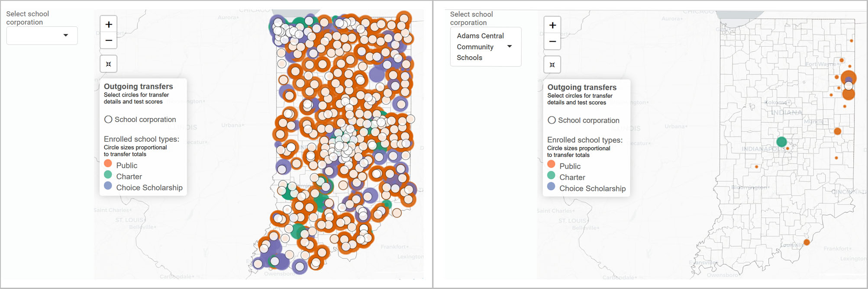Viewport: 868px width, 289px height.
Task: Click left legend School corporation circle symbol
Action: click(108, 119)
